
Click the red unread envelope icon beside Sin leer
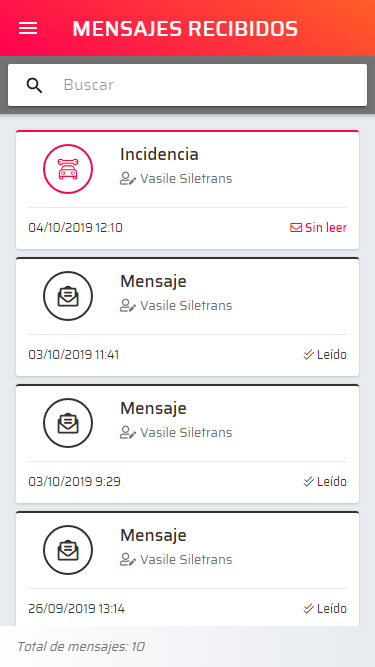pyautogui.click(x=296, y=228)
